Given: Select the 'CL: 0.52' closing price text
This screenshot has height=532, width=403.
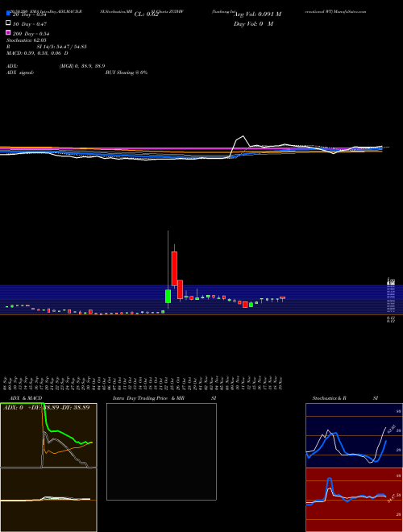Looking at the screenshot, I should point(147,15).
